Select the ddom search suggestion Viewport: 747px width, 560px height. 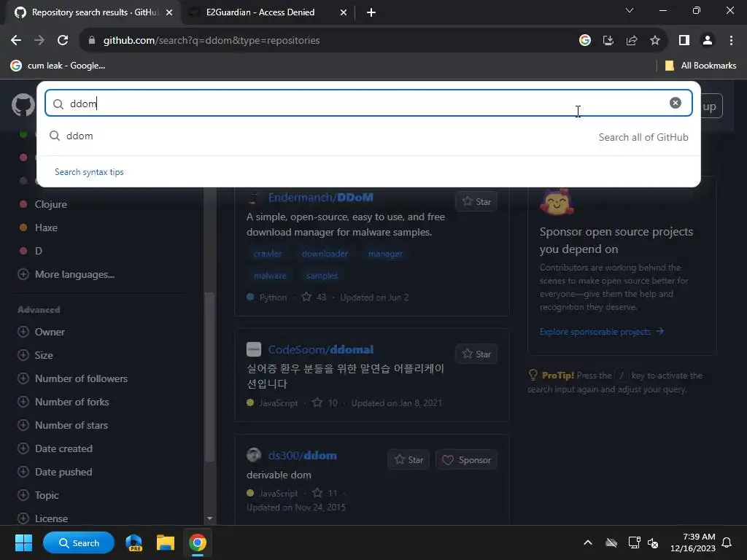point(368,136)
